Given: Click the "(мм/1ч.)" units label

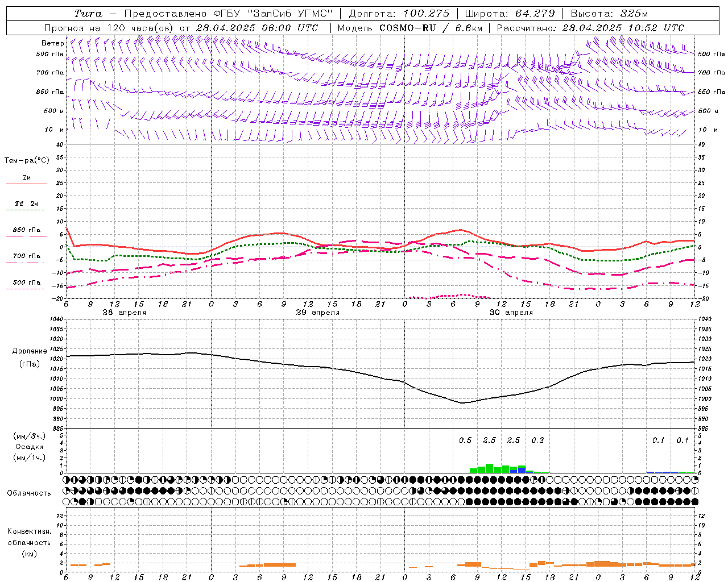Looking at the screenshot, I should tap(29, 458).
